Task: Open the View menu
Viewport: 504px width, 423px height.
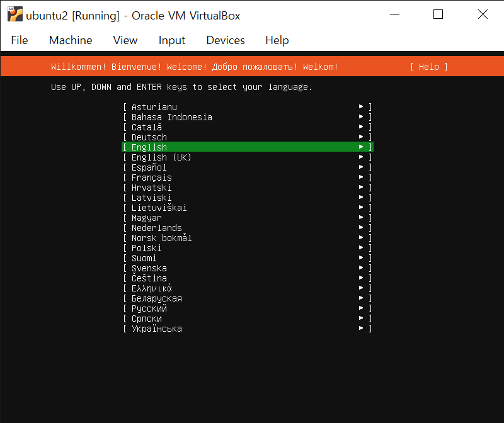Action: click(125, 40)
